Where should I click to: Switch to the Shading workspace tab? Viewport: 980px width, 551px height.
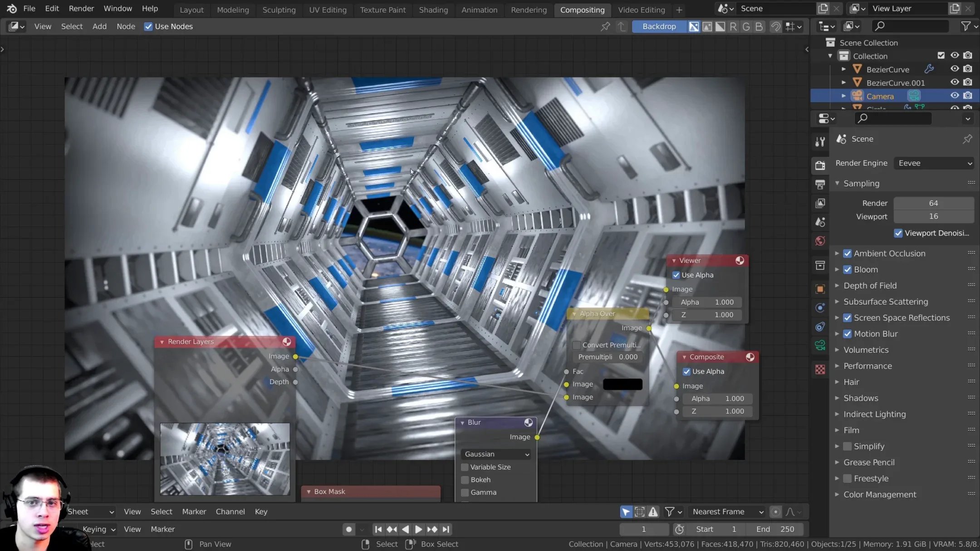[433, 10]
